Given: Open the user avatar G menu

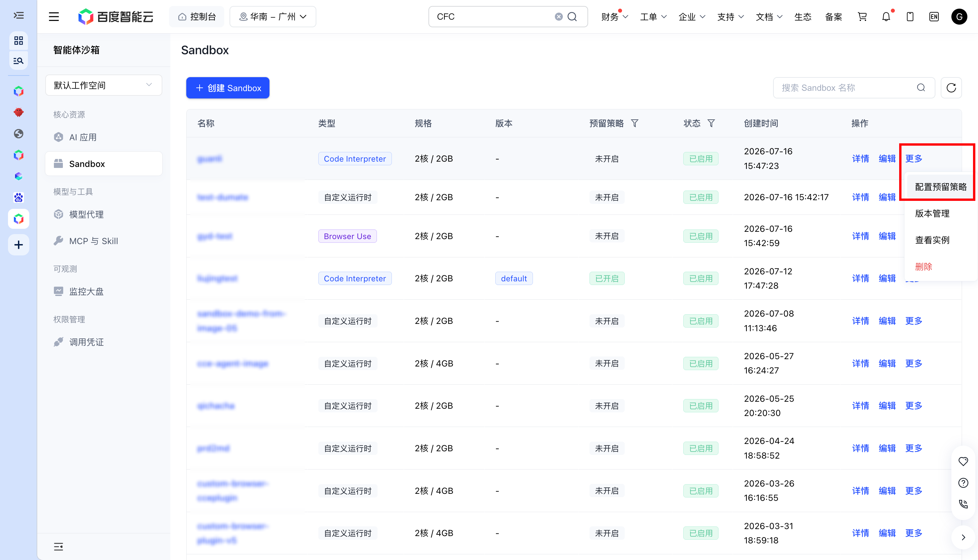Looking at the screenshot, I should pos(959,17).
